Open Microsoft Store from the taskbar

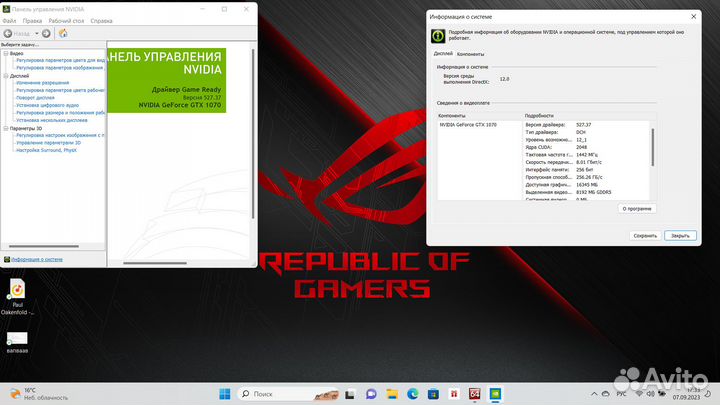(x=433, y=394)
